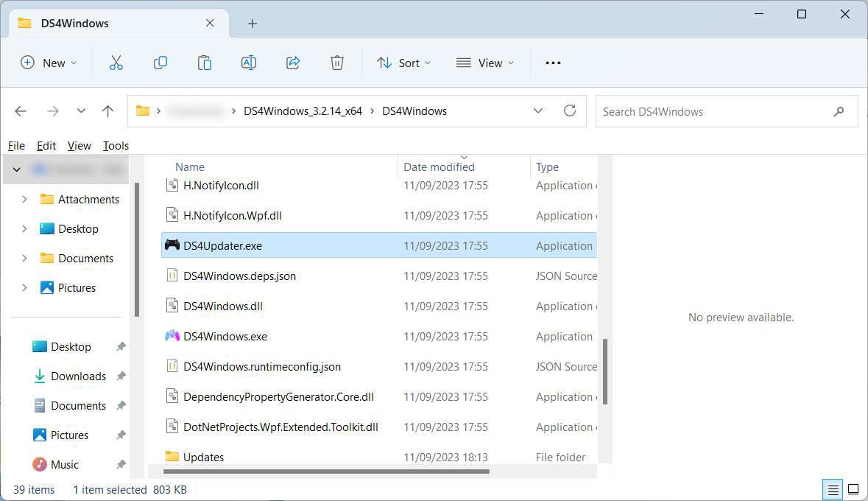Refresh the current folder view
The width and height of the screenshot is (868, 501).
(569, 111)
